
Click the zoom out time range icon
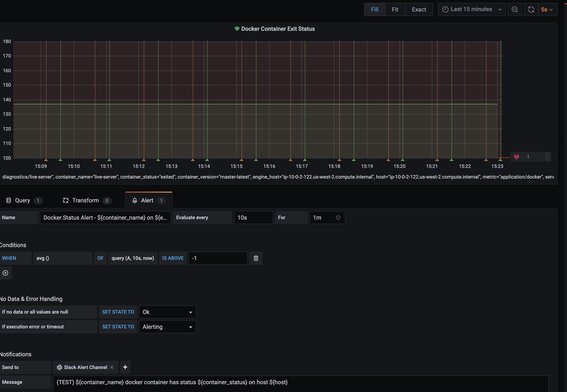coord(515,9)
